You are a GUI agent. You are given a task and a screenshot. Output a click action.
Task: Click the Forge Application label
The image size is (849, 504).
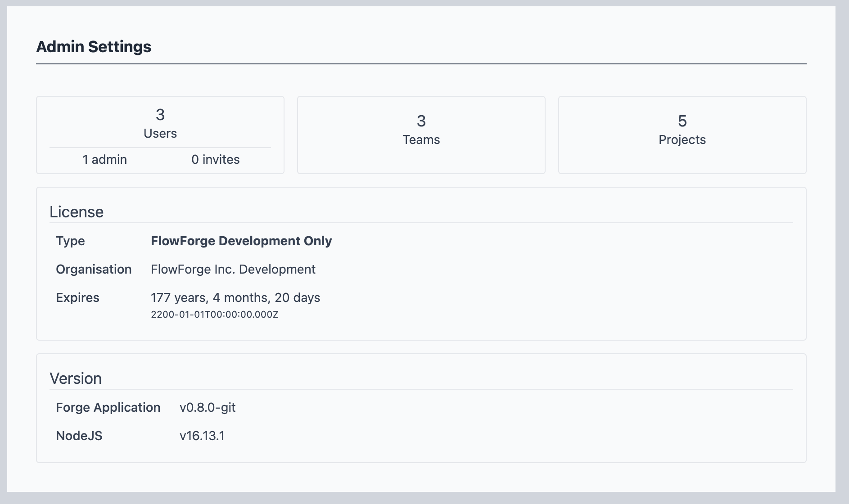(108, 407)
